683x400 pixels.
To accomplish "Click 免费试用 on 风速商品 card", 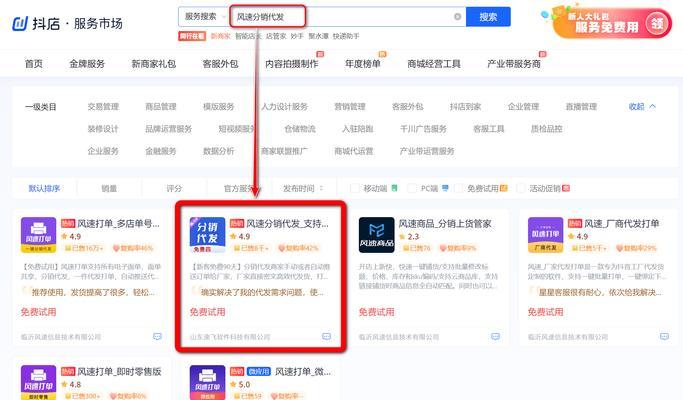I will point(376,312).
